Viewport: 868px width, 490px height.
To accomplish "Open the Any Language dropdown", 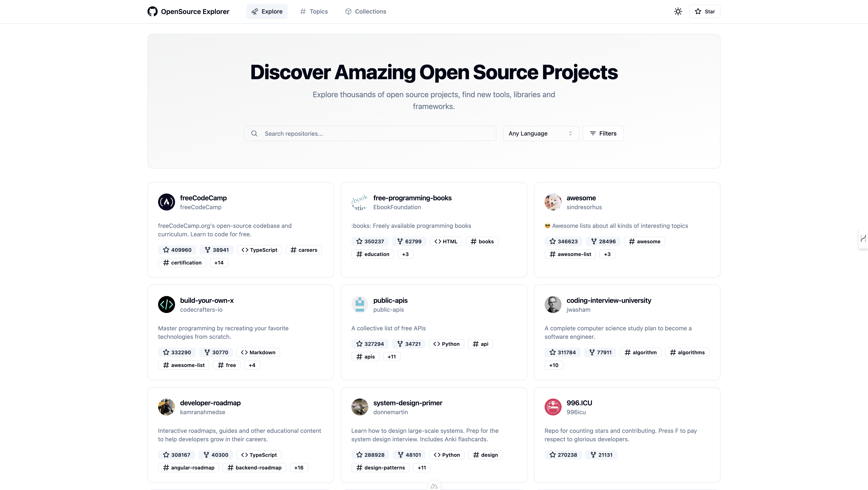I will pos(541,133).
